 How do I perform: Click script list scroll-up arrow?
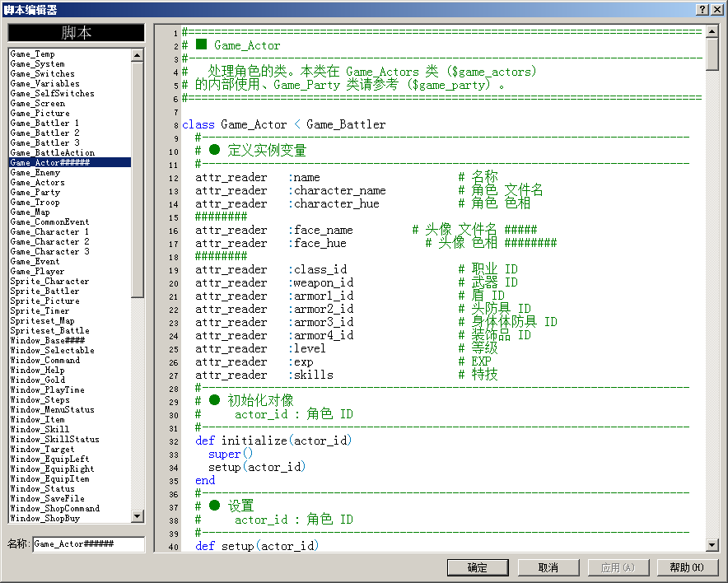137,55
